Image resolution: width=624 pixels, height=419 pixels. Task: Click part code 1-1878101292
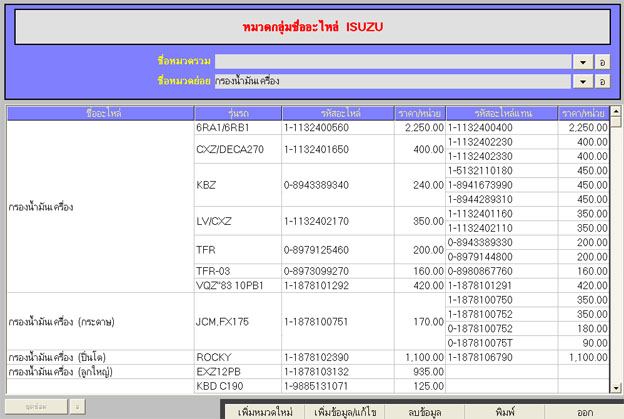tap(338, 285)
